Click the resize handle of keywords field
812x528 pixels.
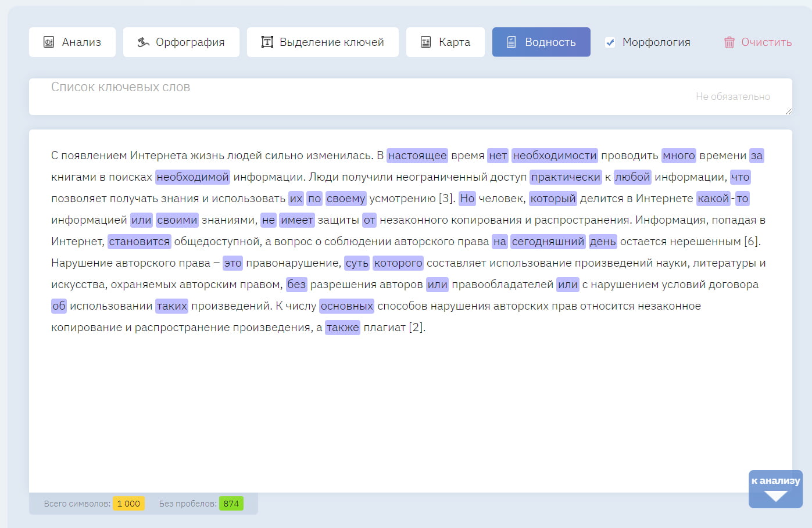tap(788, 111)
